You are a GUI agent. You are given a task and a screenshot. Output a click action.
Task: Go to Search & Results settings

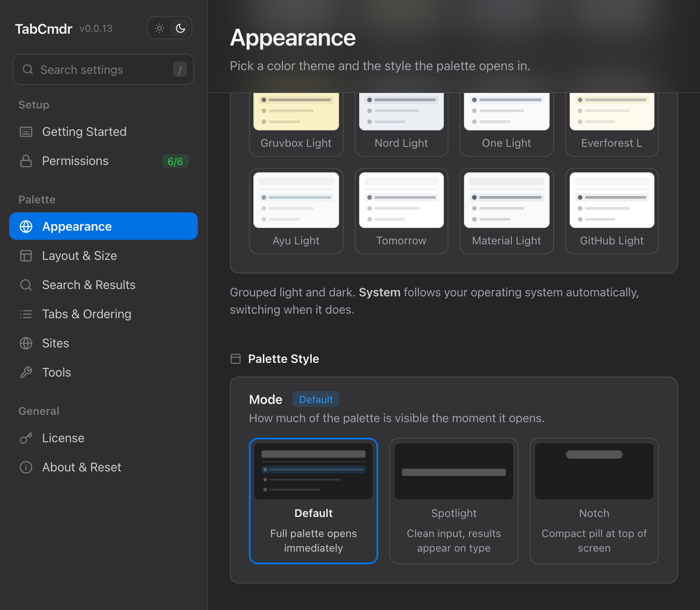point(103,285)
